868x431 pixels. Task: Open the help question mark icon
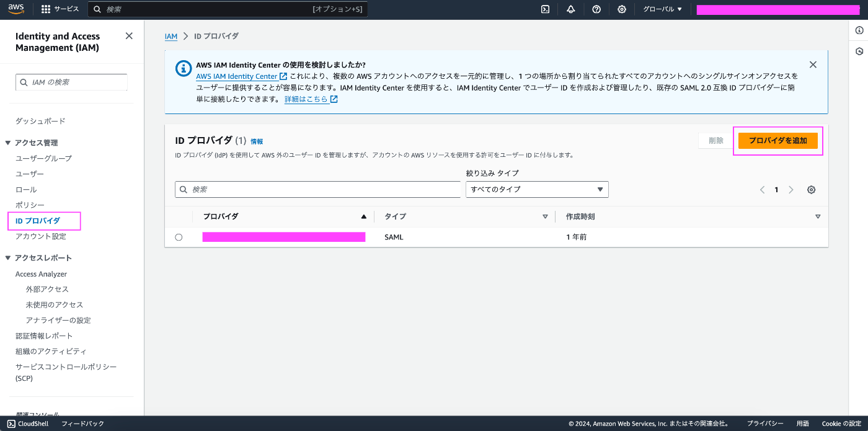pos(596,9)
